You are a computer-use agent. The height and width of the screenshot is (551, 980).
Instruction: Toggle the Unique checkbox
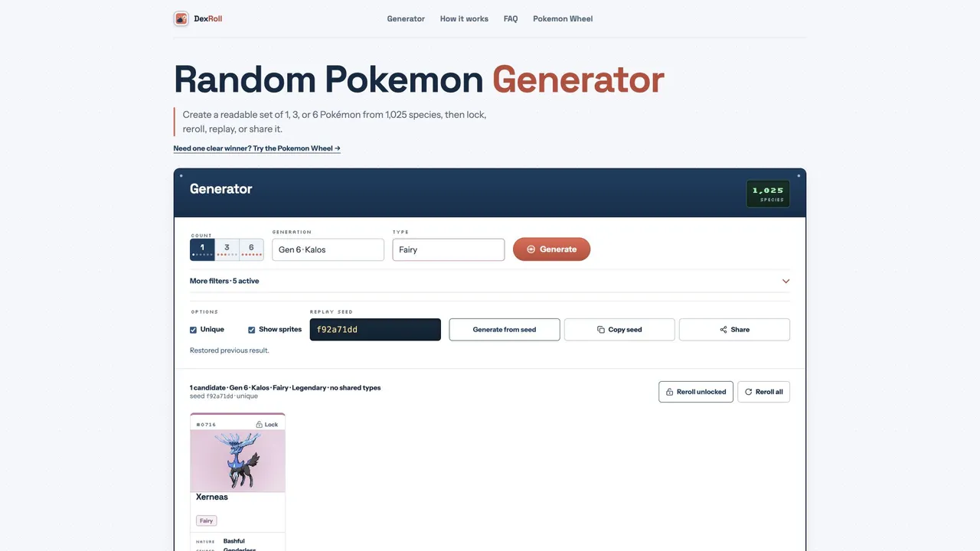pos(194,330)
